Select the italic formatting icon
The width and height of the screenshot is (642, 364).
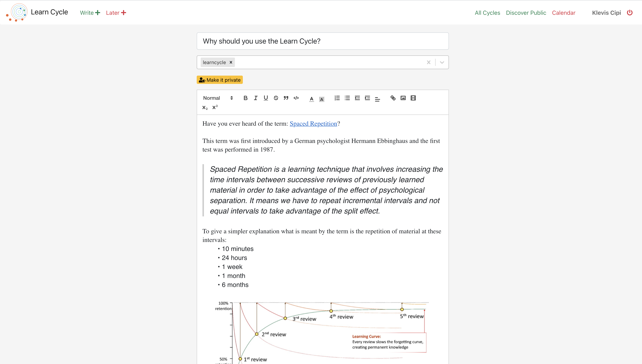pyautogui.click(x=255, y=98)
